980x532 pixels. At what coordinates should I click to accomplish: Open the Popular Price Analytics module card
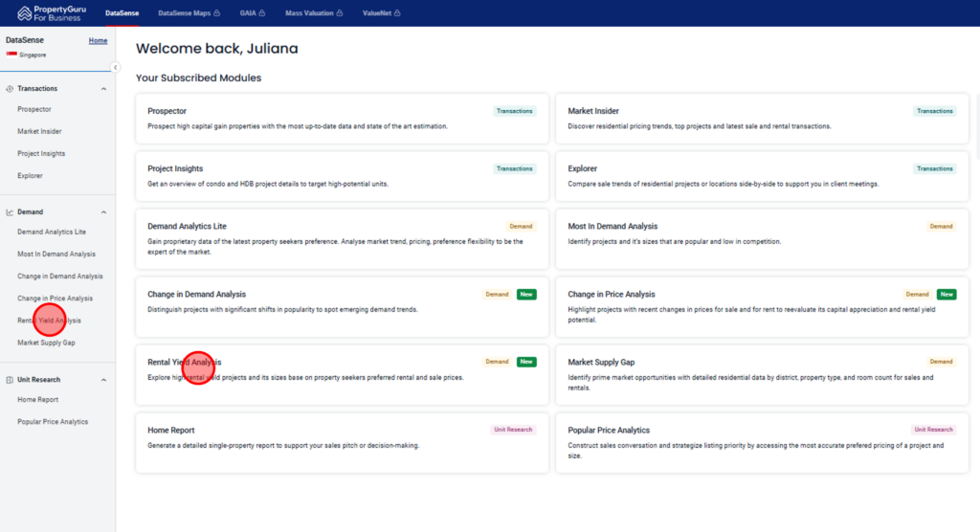(x=762, y=443)
